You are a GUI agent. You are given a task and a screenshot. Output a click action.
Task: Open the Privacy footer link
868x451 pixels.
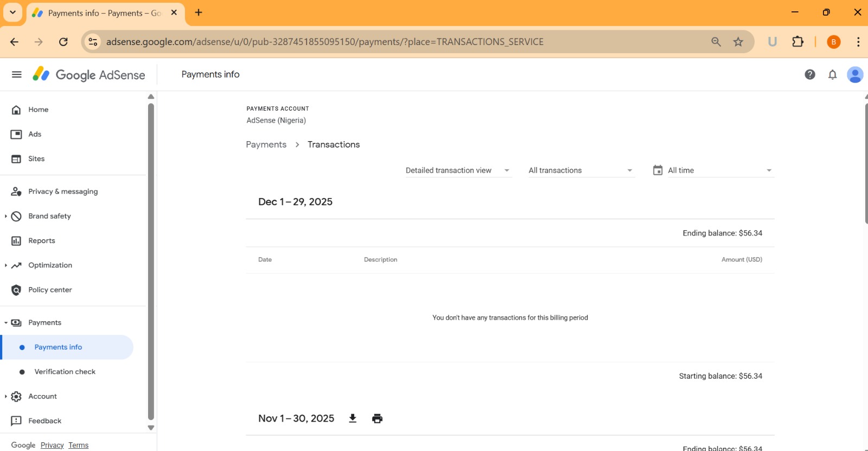point(52,445)
